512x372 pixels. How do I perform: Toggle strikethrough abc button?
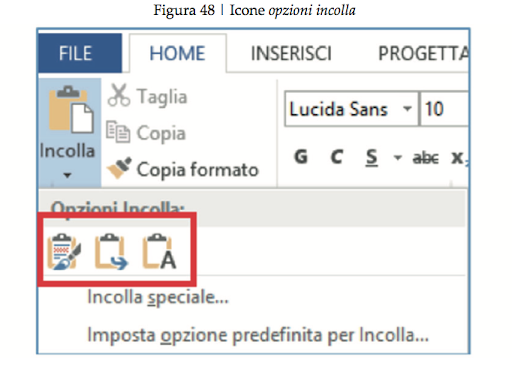click(x=426, y=157)
